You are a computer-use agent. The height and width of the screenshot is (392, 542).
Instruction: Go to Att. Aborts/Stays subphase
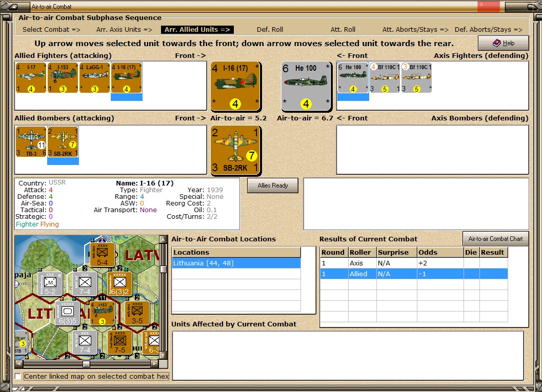coord(415,30)
